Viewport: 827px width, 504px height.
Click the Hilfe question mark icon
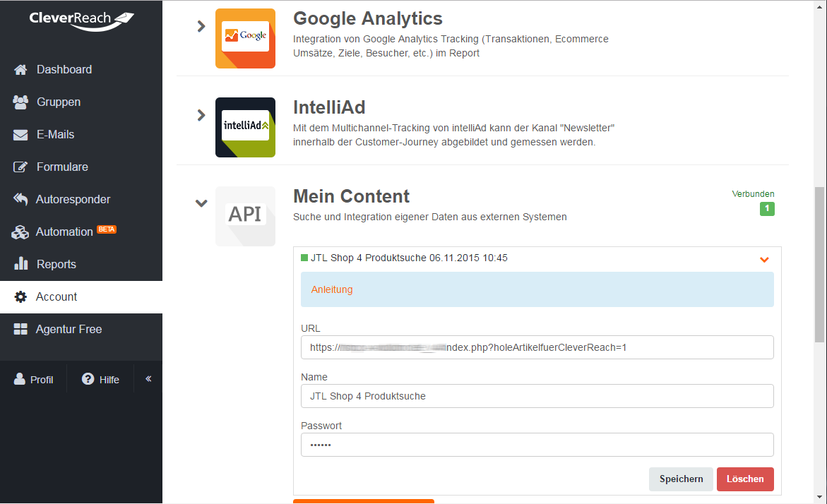pyautogui.click(x=88, y=379)
